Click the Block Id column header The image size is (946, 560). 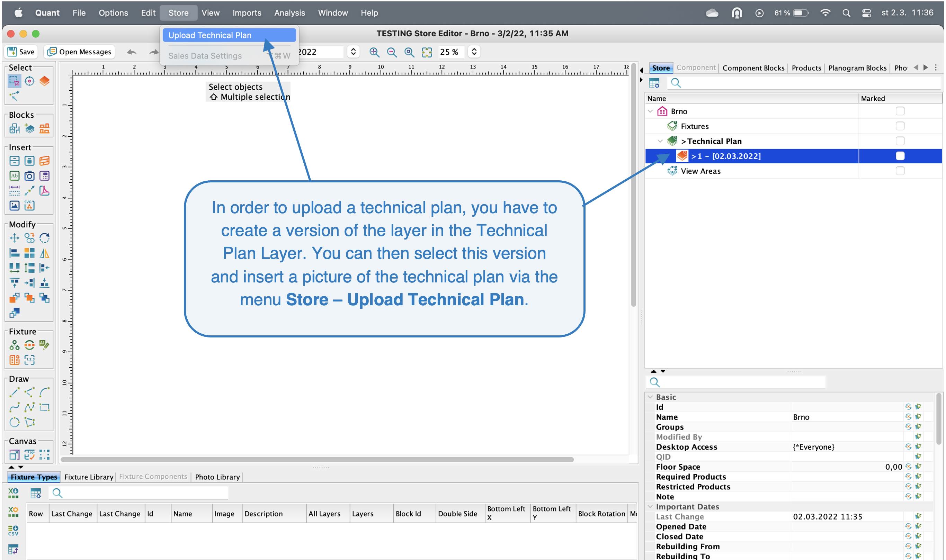point(414,514)
